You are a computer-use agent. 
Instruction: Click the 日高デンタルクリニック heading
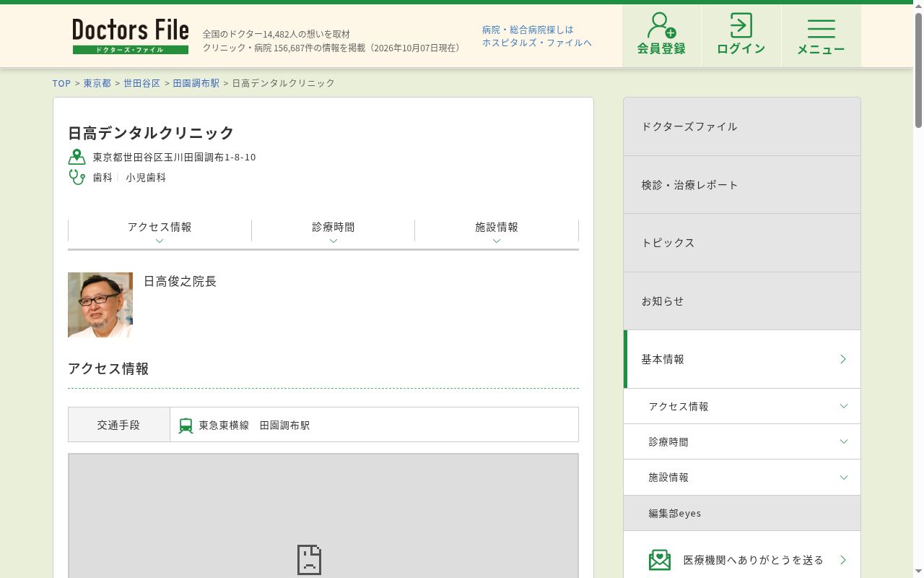[151, 133]
